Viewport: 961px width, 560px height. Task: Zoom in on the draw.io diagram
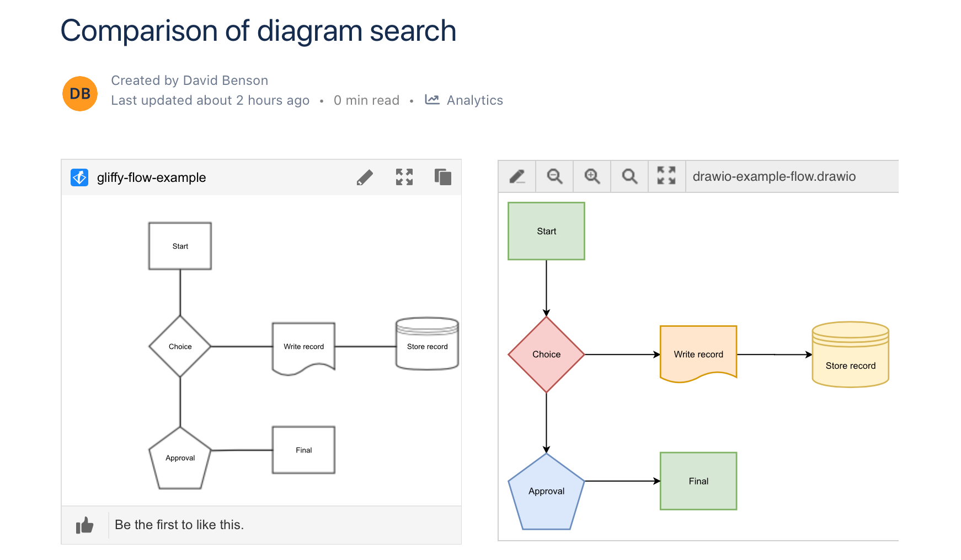591,176
